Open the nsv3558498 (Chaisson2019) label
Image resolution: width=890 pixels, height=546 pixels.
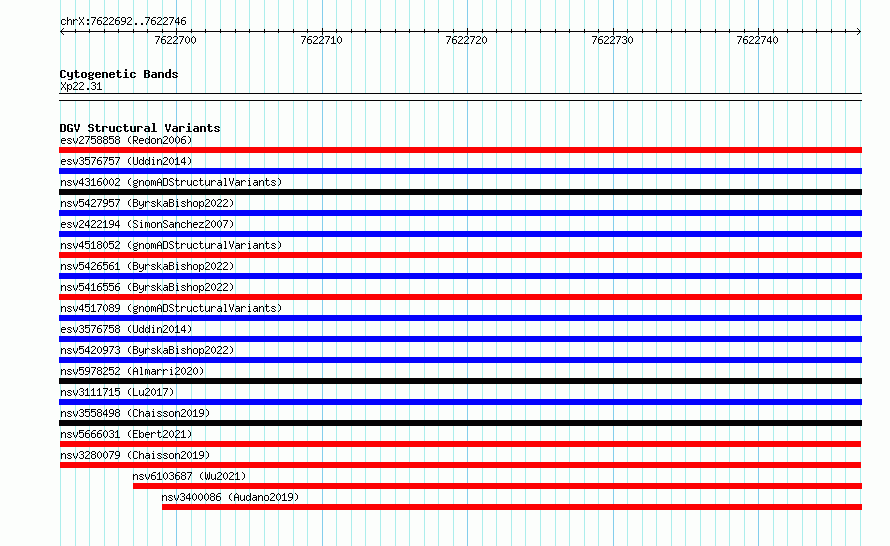[135, 413]
